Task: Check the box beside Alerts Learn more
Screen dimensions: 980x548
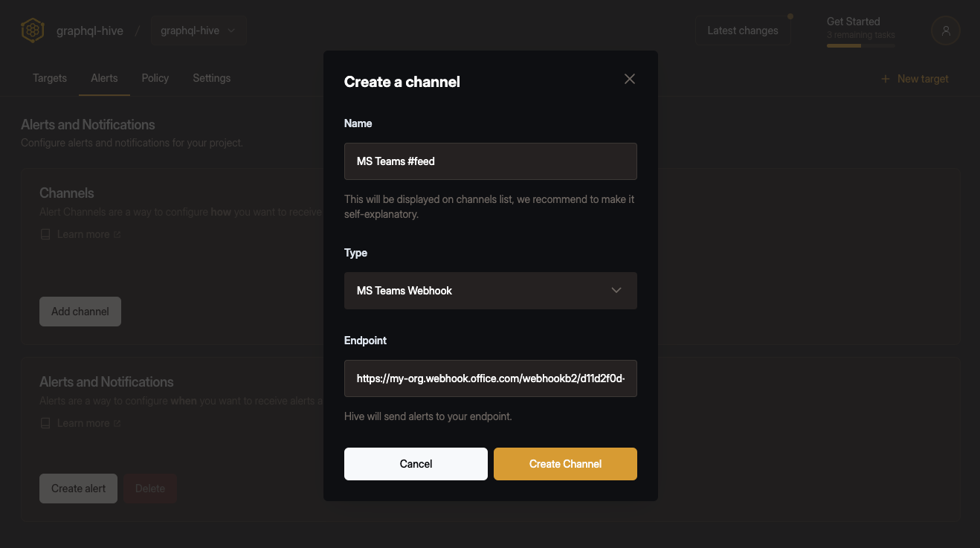Action: pyautogui.click(x=45, y=422)
